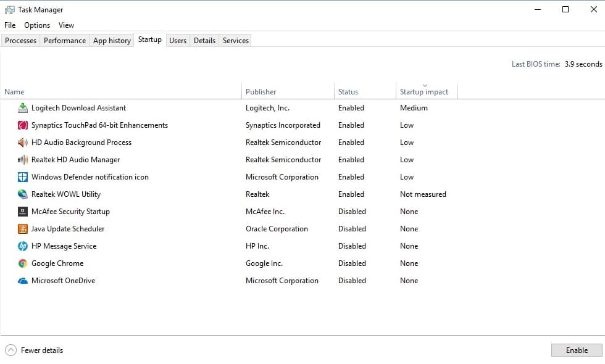
Task: Click the Logitech Download Assistant icon
Action: (23, 108)
